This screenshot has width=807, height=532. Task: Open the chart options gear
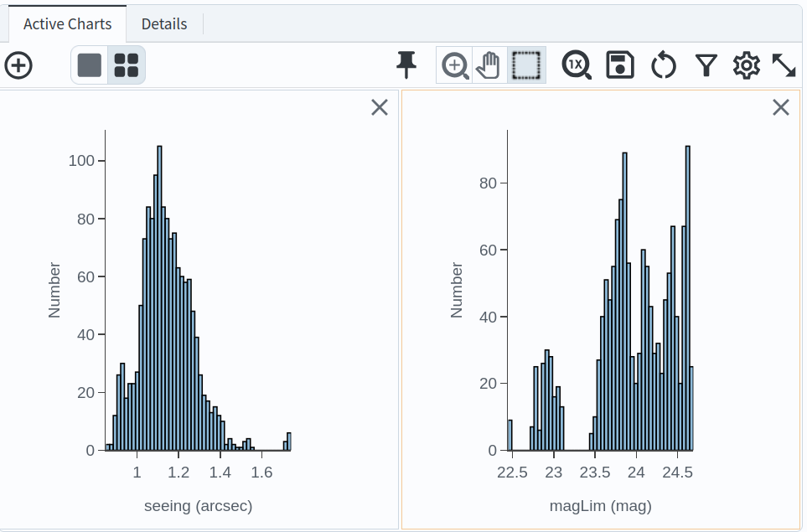(748, 65)
